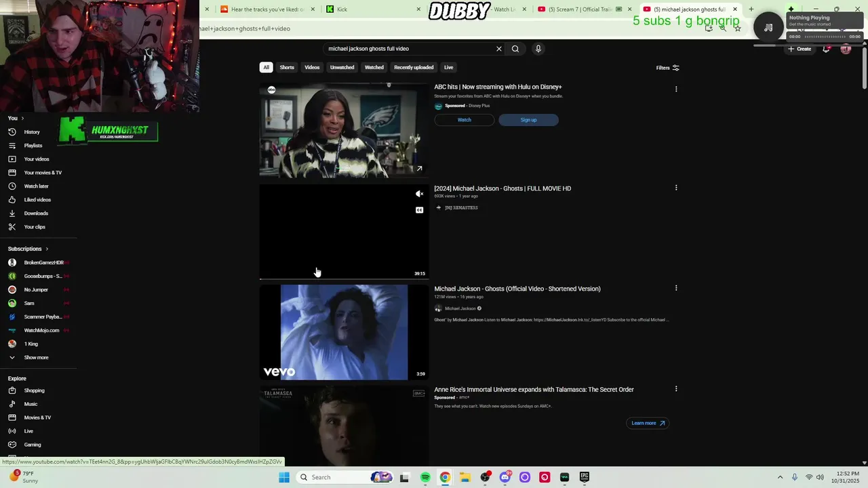Image resolution: width=868 pixels, height=488 pixels.
Task: Expand the Subscriptions section chevron
Action: 47,249
